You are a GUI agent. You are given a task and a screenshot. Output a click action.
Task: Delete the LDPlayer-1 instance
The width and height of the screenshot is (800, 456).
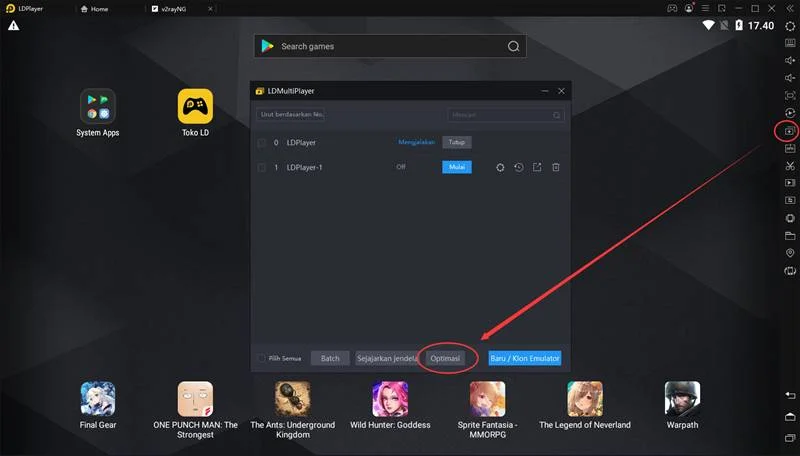pyautogui.click(x=556, y=167)
